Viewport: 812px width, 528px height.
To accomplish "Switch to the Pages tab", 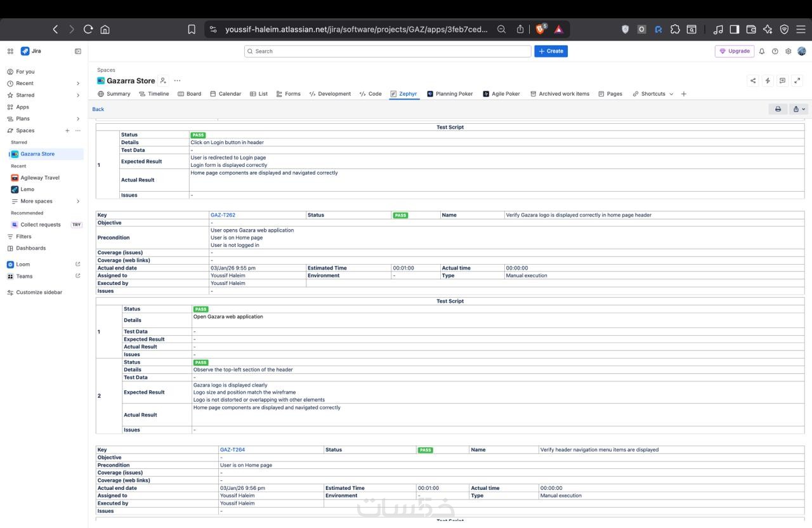I will click(610, 94).
